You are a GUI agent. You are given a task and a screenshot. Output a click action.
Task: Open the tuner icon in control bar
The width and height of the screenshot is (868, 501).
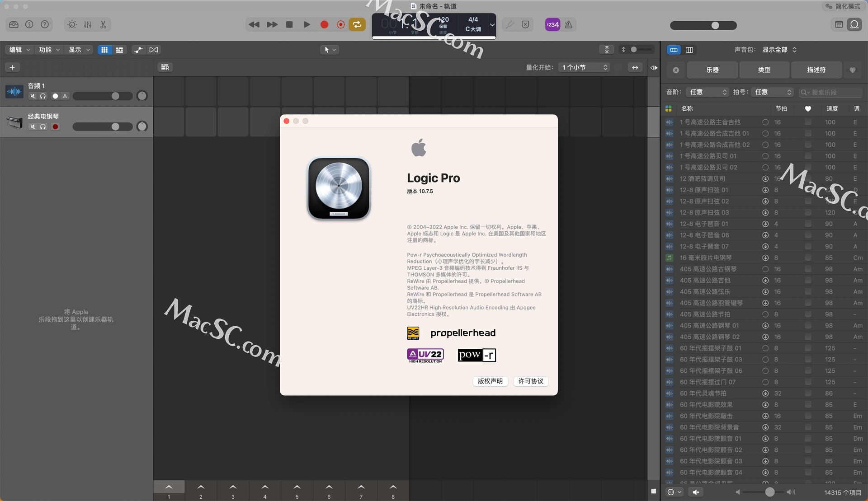pos(509,24)
